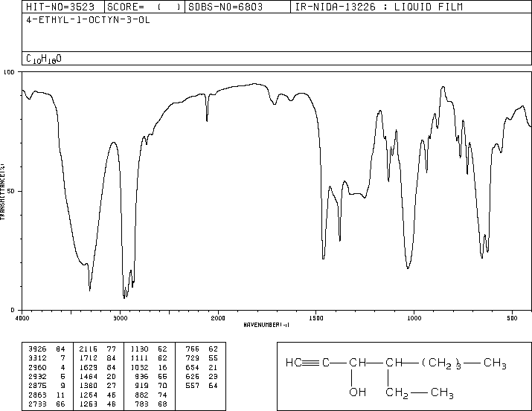This screenshot has height=411, width=532.
Task: Select the compound name 4-ETHYL-1-OCTYN-3-OL
Action: click(x=88, y=20)
